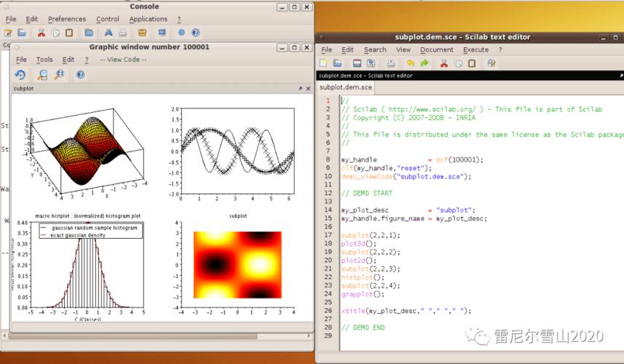Click the change directory folder icon in Console

tap(89, 33)
